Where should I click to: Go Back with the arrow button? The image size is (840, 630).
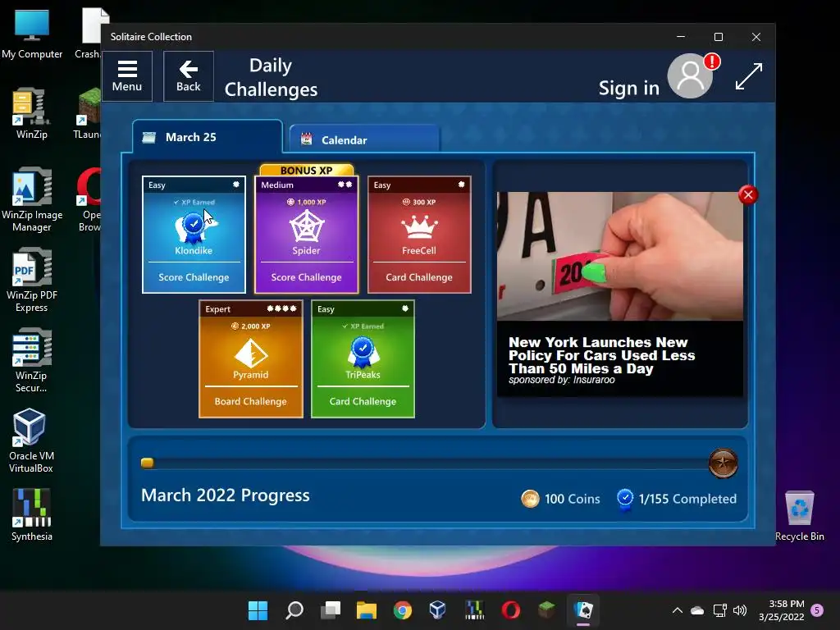point(189,76)
